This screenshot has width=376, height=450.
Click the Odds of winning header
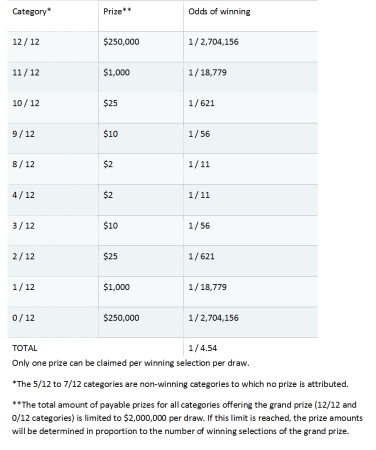[x=219, y=11]
